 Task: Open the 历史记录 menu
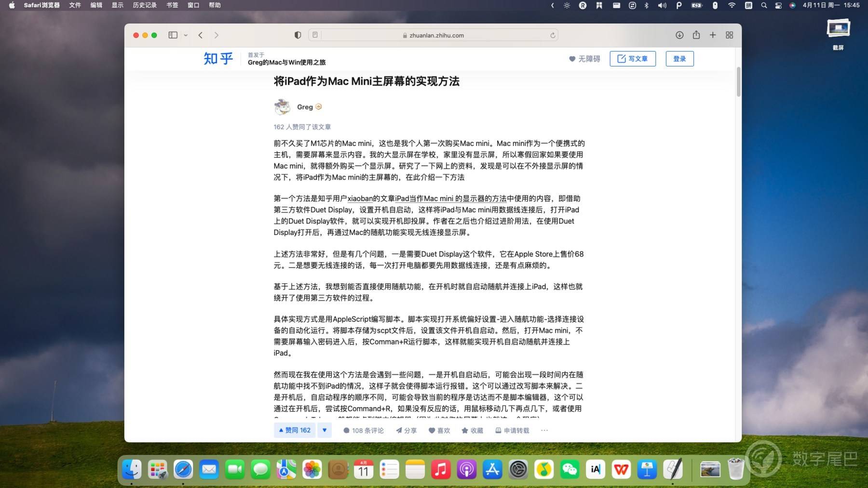145,5
